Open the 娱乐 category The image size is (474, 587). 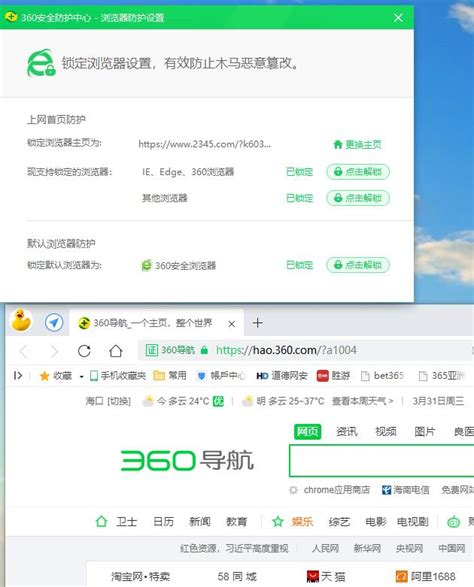(302, 521)
